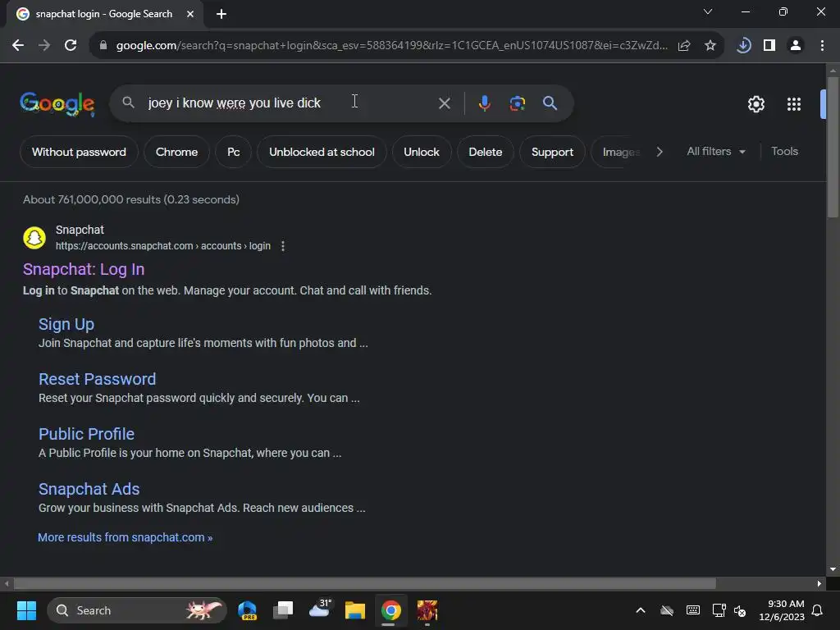Screen dimensions: 840x630
Task: Open the red game app in taskbar
Action: (x=427, y=610)
